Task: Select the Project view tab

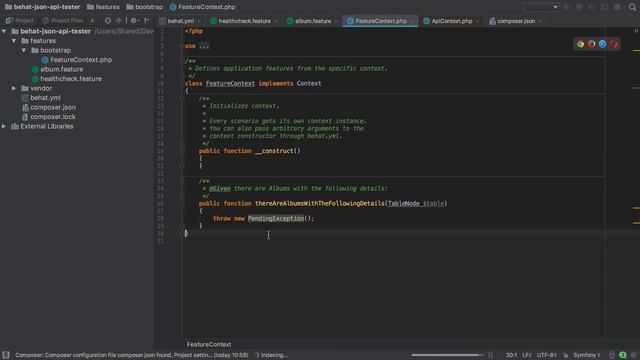Action: pos(20,20)
